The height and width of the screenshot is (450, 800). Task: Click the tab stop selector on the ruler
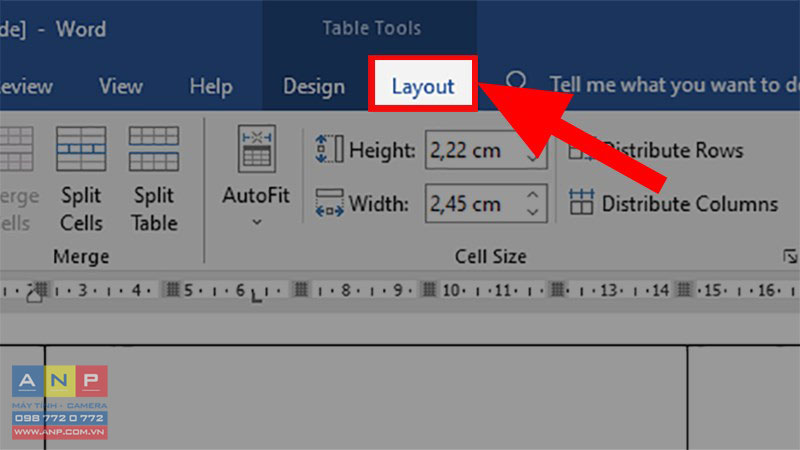click(x=257, y=294)
